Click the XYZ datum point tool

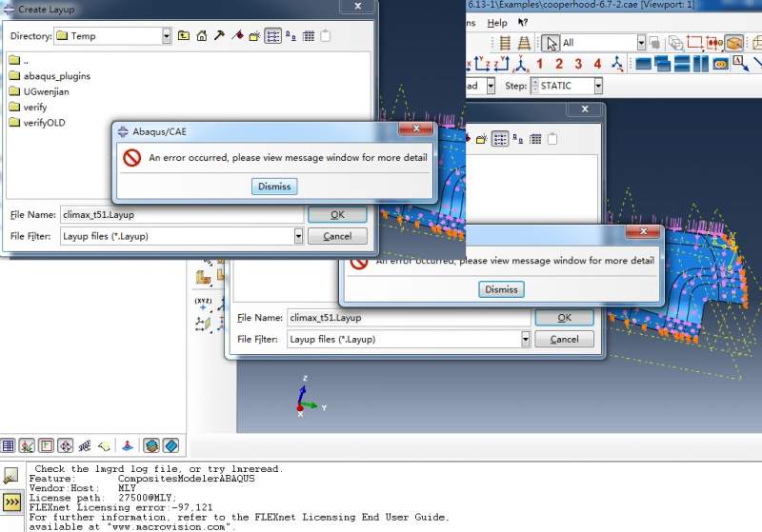(x=203, y=305)
